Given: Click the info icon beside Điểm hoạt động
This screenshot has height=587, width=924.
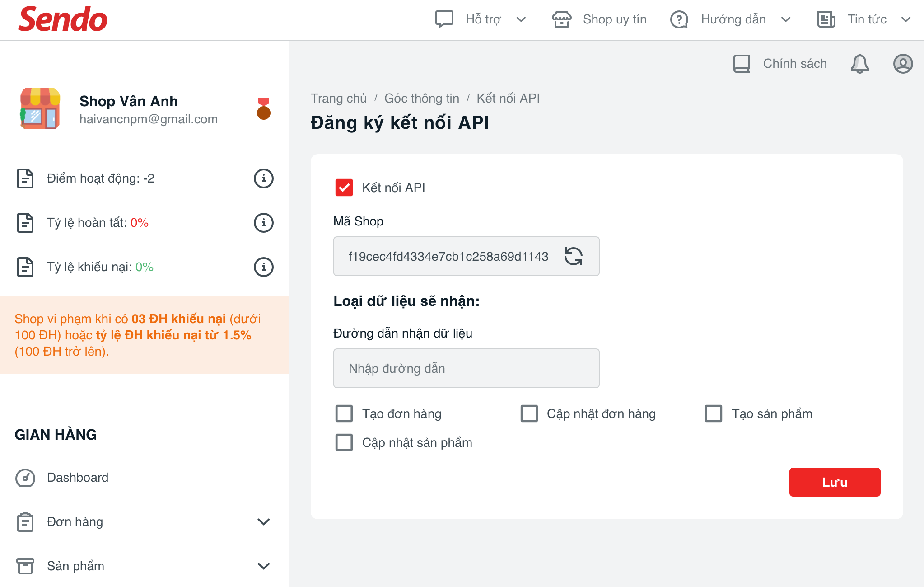Looking at the screenshot, I should (x=263, y=178).
